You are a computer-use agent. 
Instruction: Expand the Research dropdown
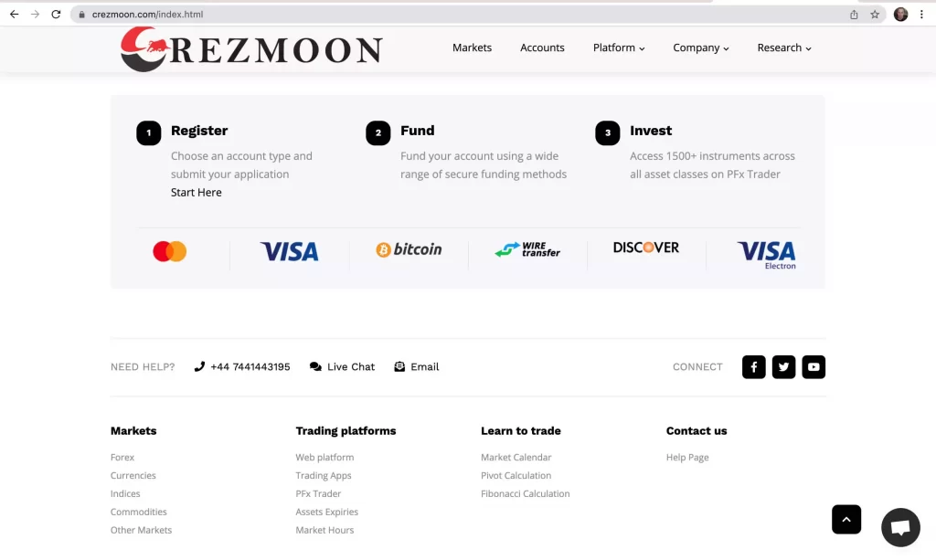click(x=783, y=48)
